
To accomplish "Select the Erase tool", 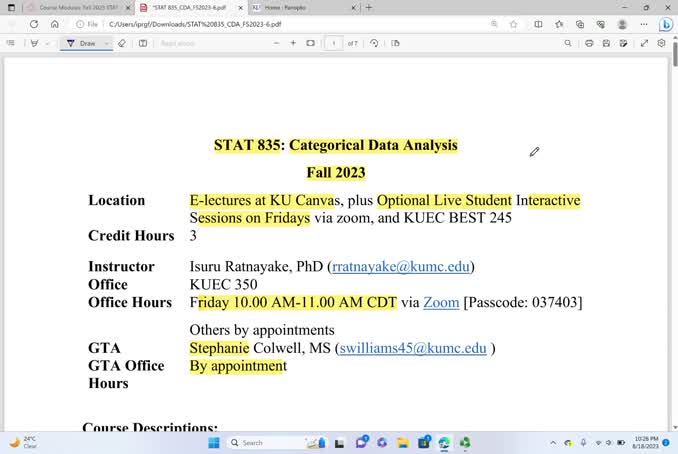I will tap(122, 43).
